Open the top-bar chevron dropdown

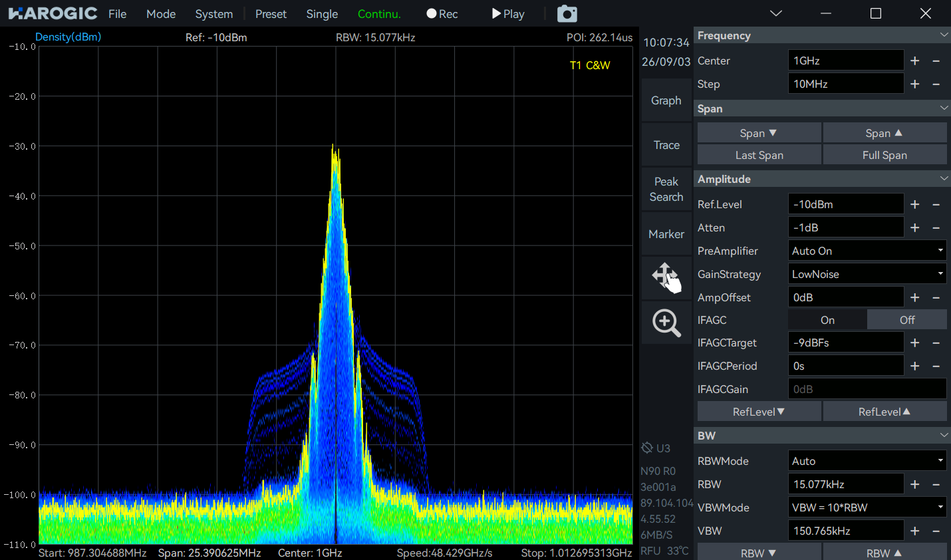775,13
